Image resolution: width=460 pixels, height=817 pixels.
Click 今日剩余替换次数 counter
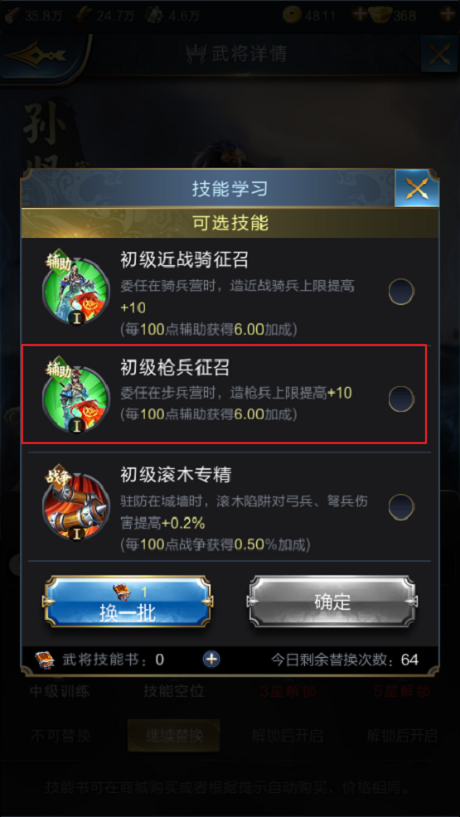(344, 660)
